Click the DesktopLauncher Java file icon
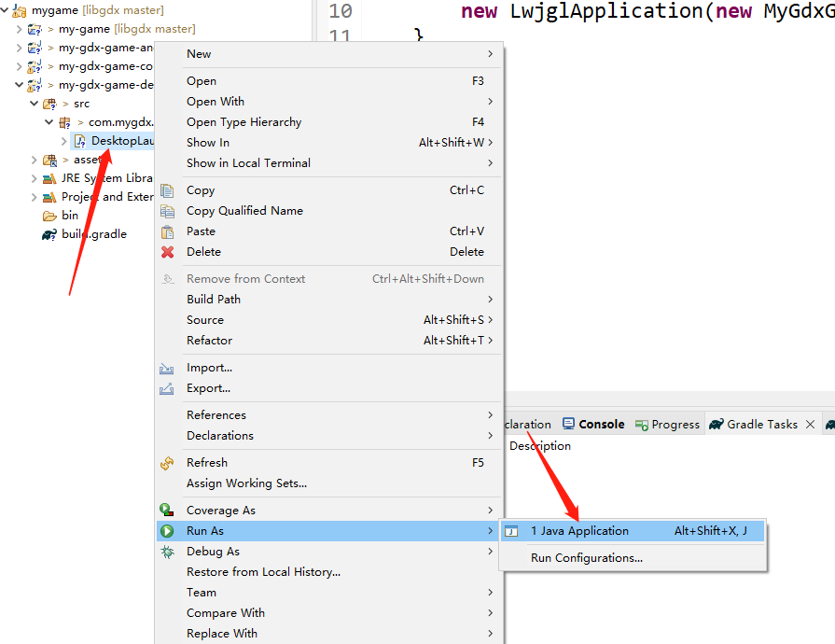The width and height of the screenshot is (835, 644). point(80,141)
